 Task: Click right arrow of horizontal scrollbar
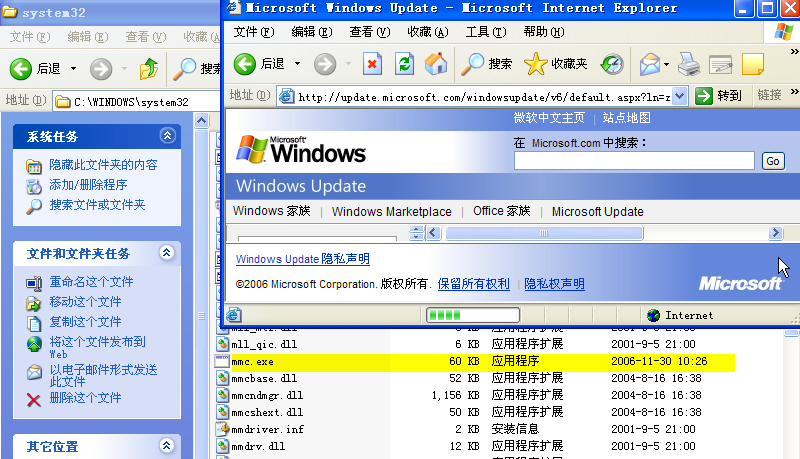(x=776, y=233)
